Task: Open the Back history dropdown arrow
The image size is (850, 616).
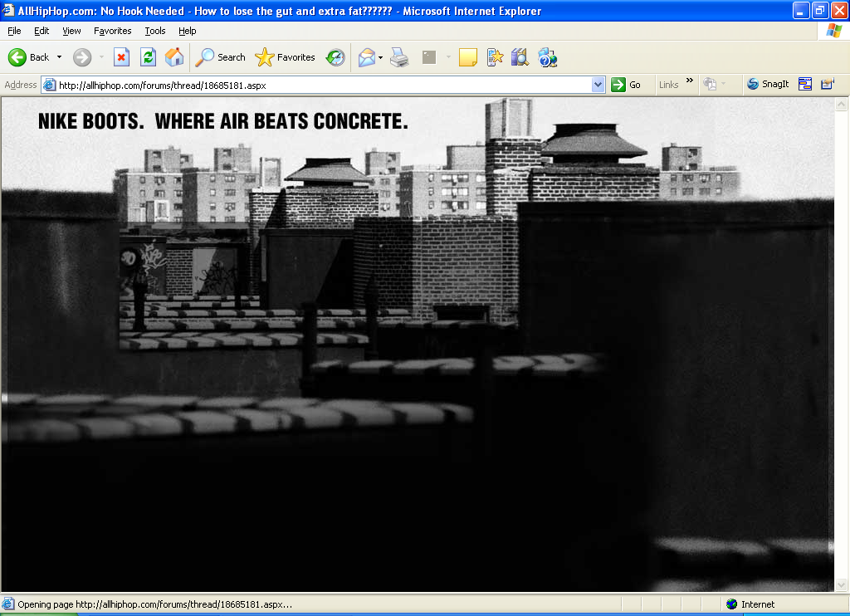Action: coord(59,57)
